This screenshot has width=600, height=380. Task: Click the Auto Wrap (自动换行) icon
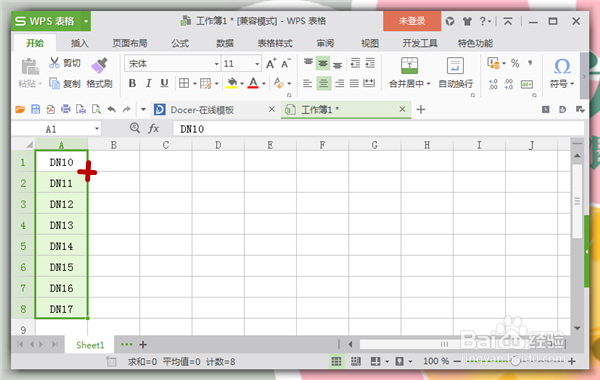coord(455,65)
